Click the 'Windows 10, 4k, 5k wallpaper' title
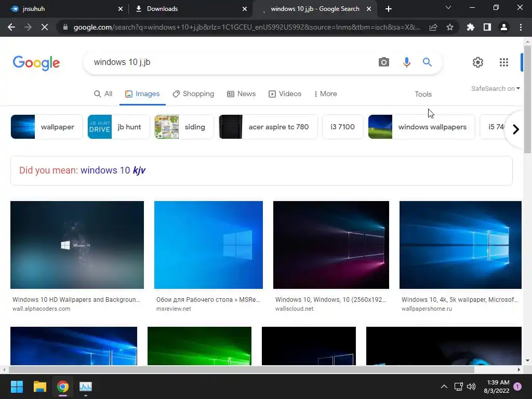 tap(460, 300)
